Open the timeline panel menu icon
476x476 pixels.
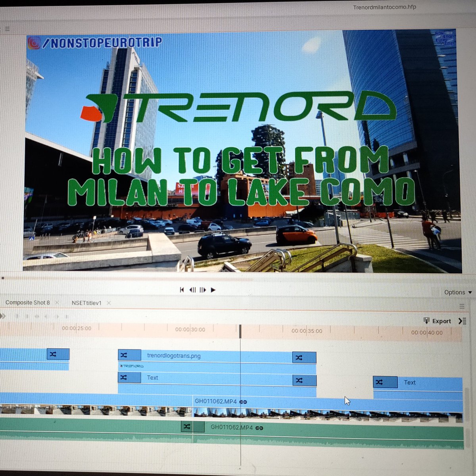[x=462, y=306]
